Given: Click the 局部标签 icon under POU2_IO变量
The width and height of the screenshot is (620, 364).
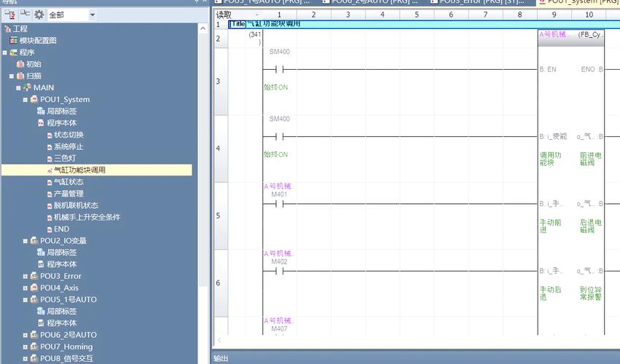Looking at the screenshot, I should (41, 253).
